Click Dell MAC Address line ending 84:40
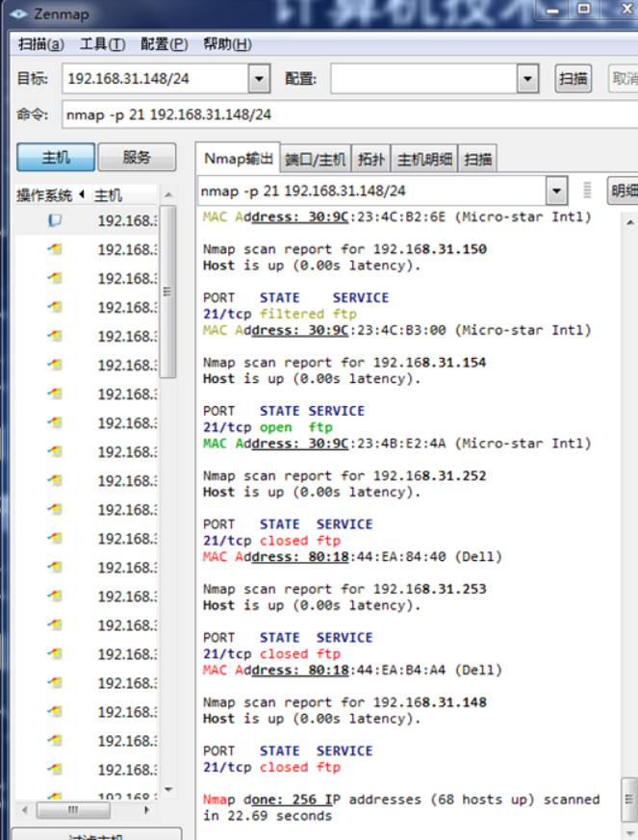The width and height of the screenshot is (638, 840). tap(352, 557)
